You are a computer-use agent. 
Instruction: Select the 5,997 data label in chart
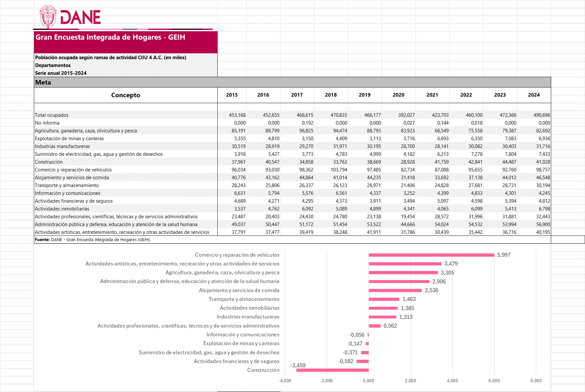(504, 255)
